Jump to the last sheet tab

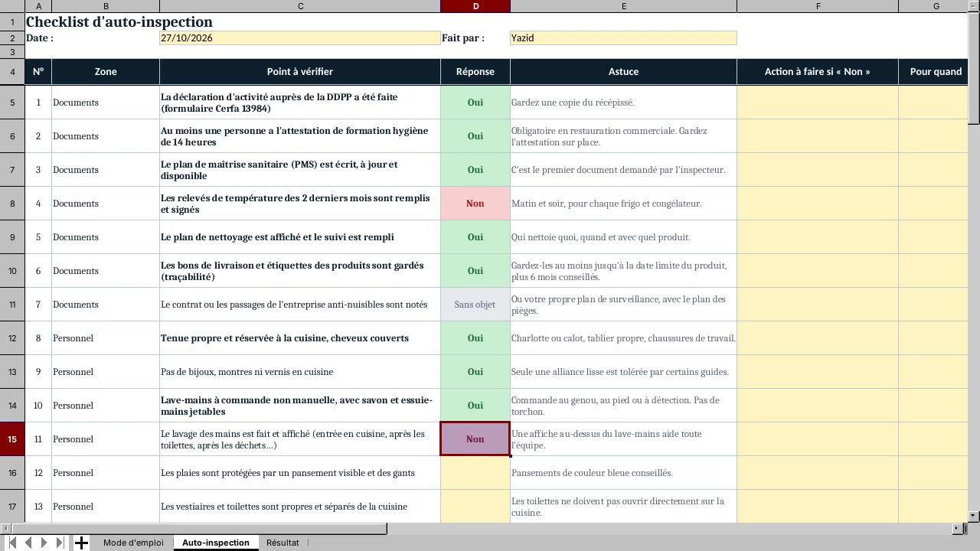click(x=60, y=543)
